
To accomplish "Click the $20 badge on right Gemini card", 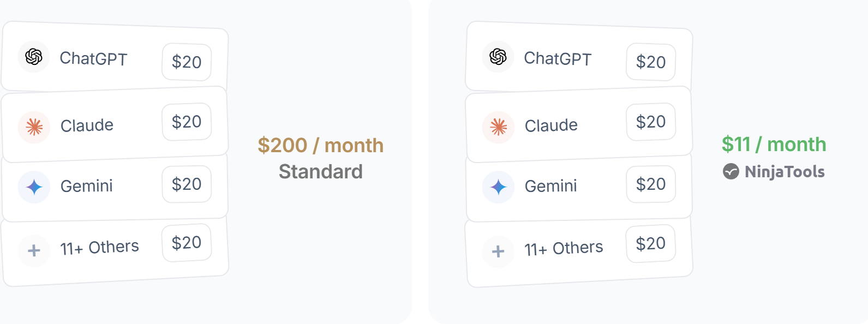I will (x=651, y=184).
